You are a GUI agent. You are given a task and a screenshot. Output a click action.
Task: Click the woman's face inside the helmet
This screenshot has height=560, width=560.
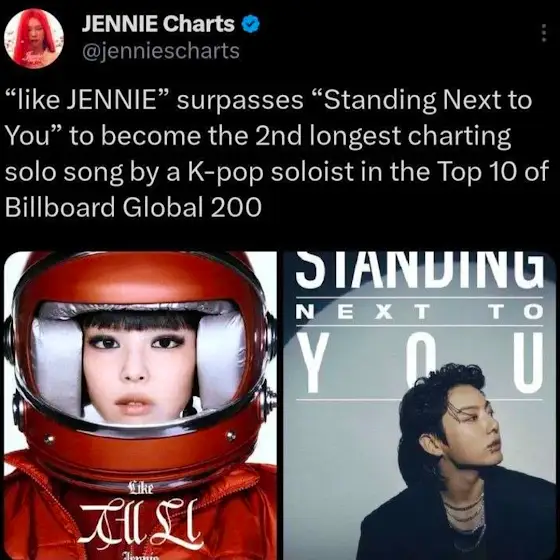coord(139,370)
